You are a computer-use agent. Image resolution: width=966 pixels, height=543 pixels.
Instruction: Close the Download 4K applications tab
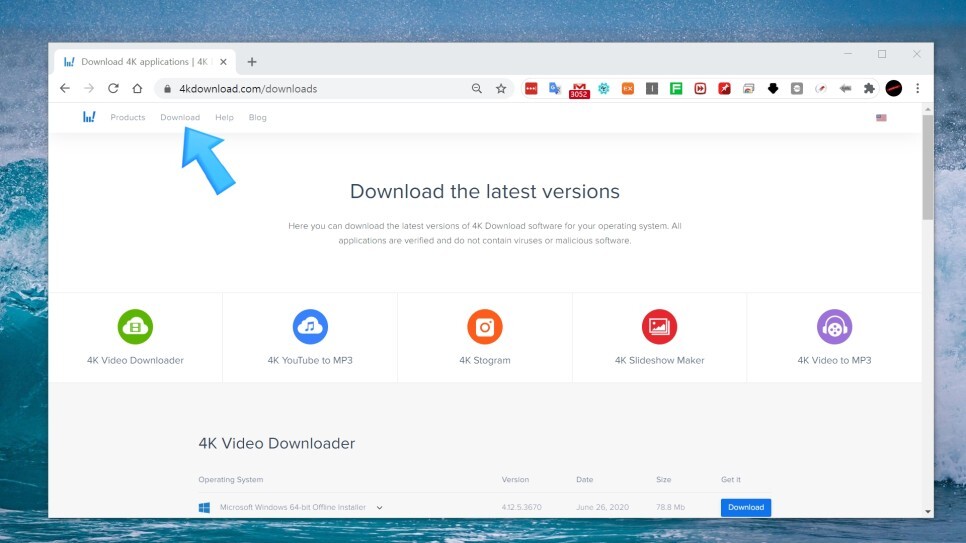(223, 62)
